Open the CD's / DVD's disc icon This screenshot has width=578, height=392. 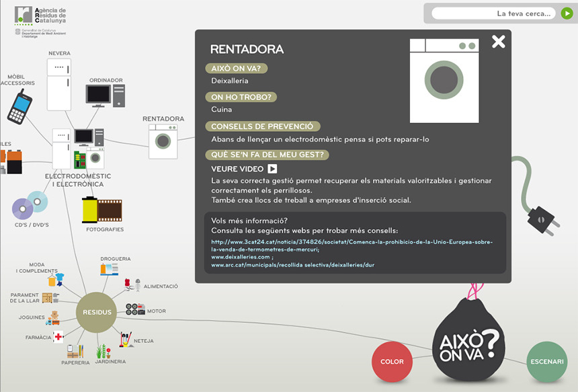pos(30,205)
